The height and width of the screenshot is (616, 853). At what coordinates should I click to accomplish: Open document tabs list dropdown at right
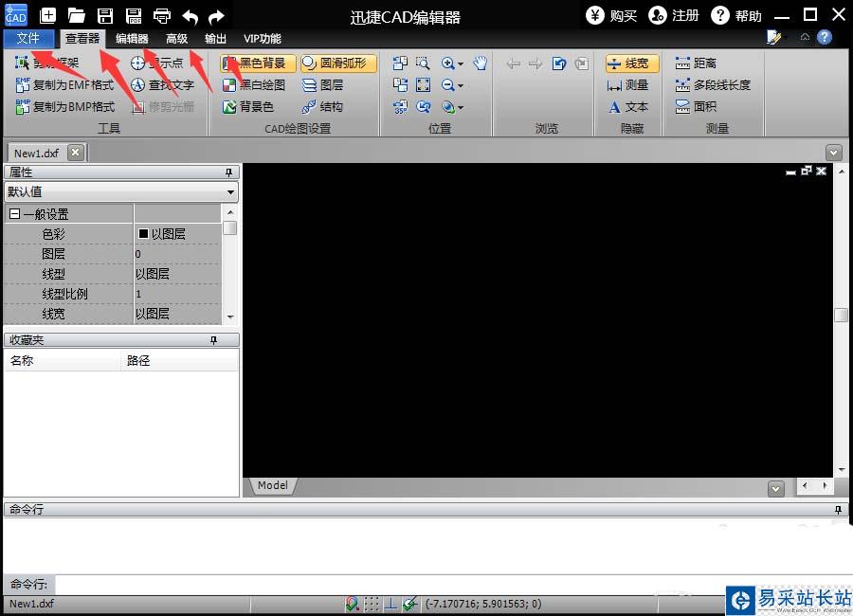click(x=833, y=153)
